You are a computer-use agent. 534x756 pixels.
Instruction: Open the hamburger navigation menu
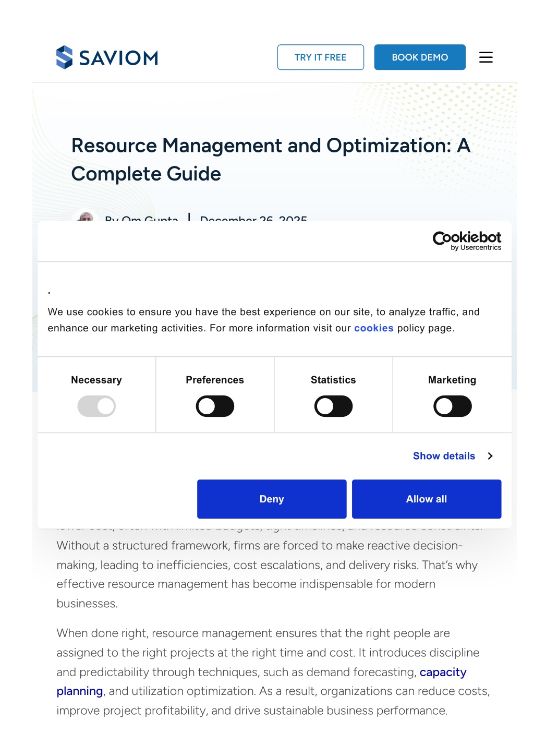click(486, 57)
